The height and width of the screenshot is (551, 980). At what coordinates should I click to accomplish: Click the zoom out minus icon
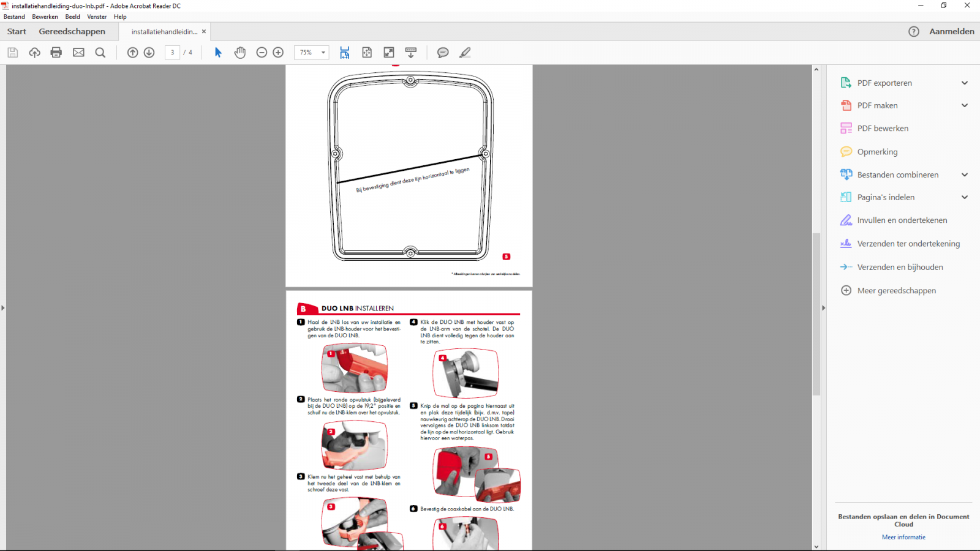(x=262, y=53)
